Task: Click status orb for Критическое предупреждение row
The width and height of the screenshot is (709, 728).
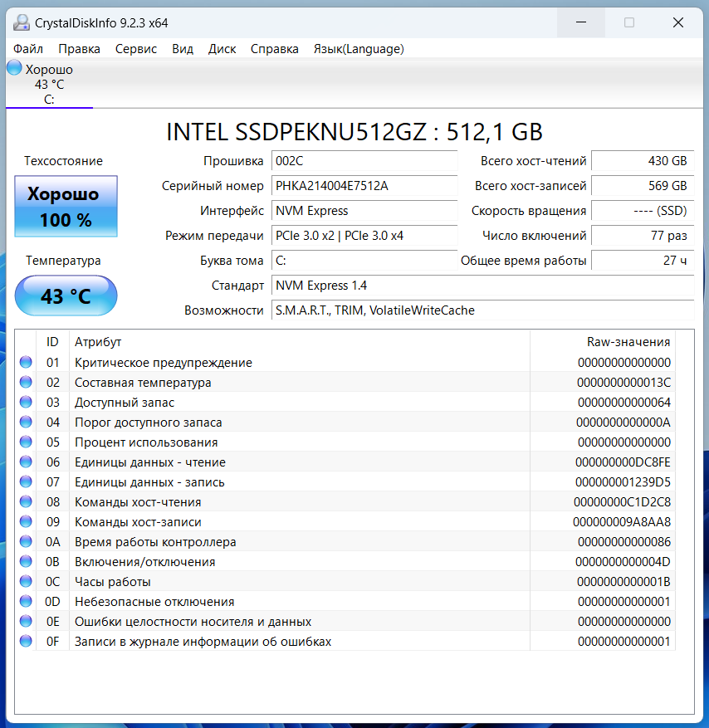Action: 26,362
